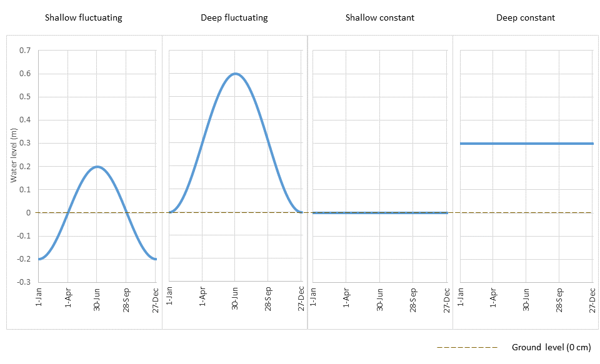Click the 0 value on the y-axis

coord(28,213)
